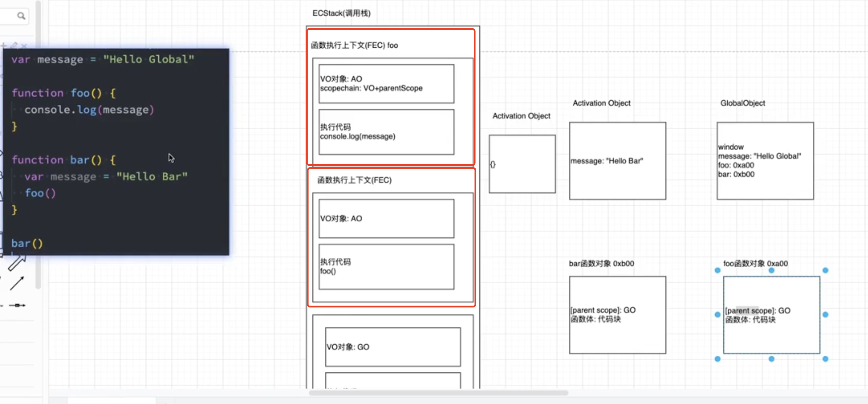This screenshot has height=404, width=868.
Task: Select the GlobalObject window box
Action: point(765,161)
